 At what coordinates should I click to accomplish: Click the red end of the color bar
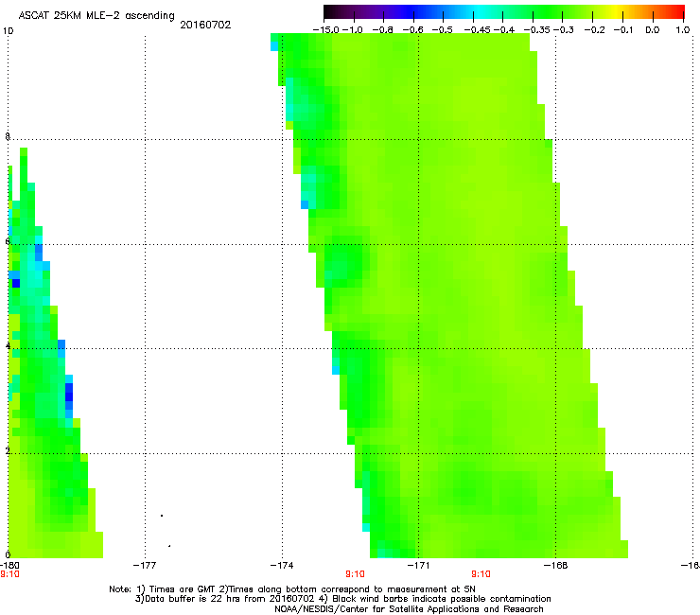coord(676,12)
